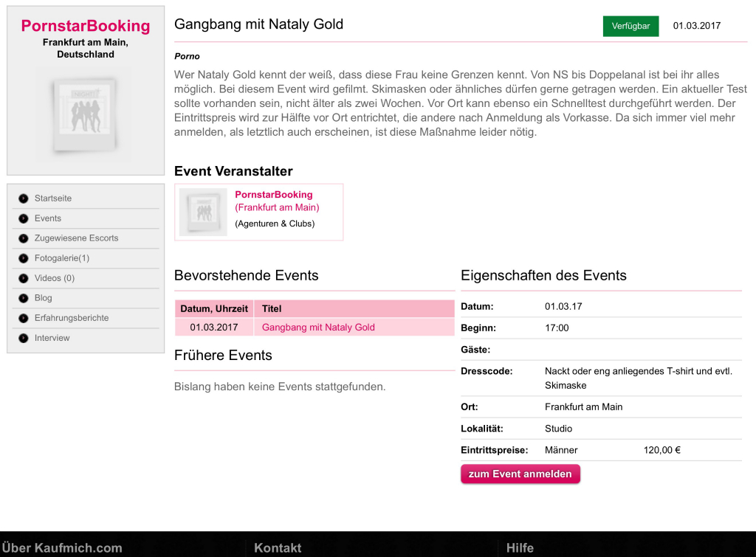Open the large profile photo in the sidebar
The width and height of the screenshot is (756, 557).
click(x=86, y=114)
